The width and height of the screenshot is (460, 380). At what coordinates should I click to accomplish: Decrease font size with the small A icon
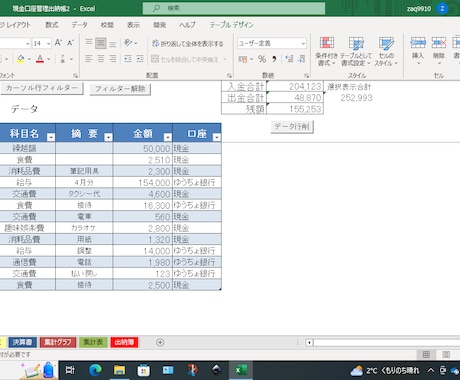pyautogui.click(x=70, y=43)
